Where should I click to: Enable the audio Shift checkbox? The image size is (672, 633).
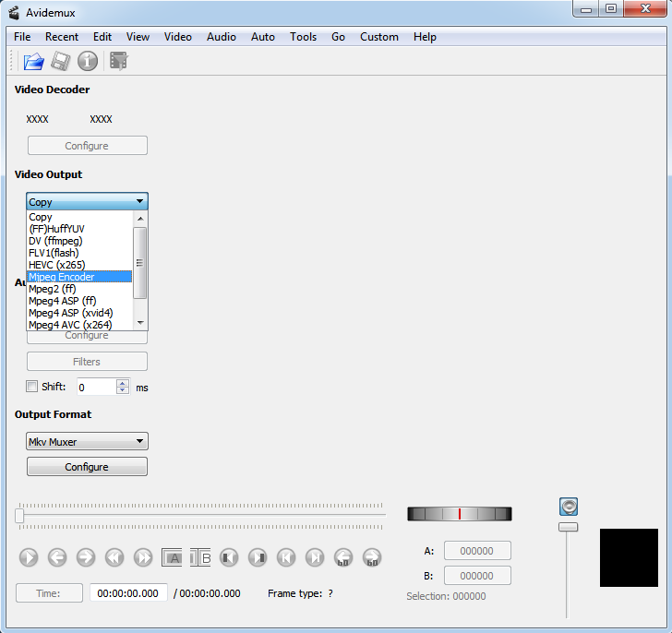tap(32, 387)
